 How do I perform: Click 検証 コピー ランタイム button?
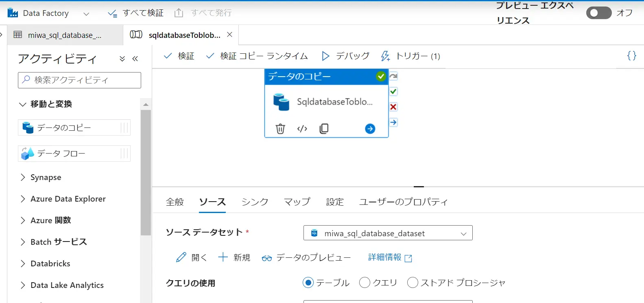(257, 56)
